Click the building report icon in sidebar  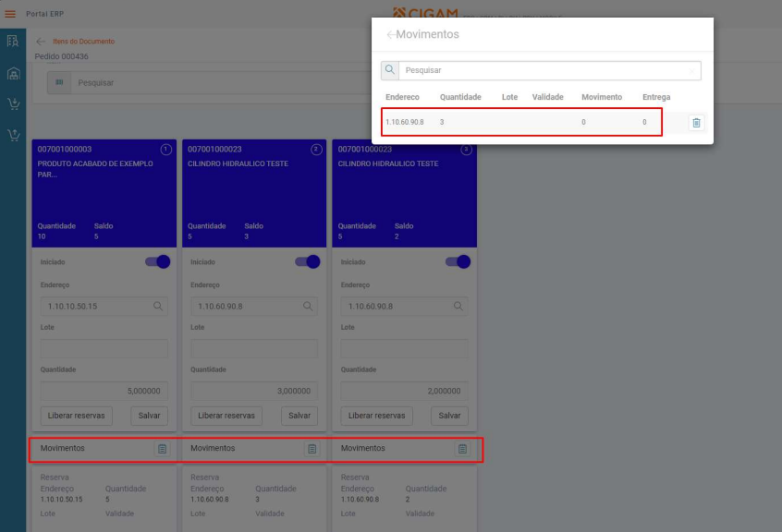[13, 41]
